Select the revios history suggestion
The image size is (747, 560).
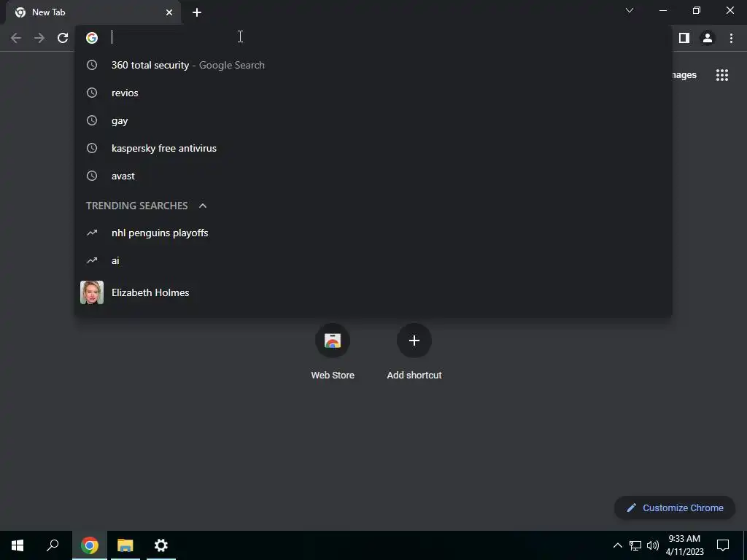(x=373, y=93)
